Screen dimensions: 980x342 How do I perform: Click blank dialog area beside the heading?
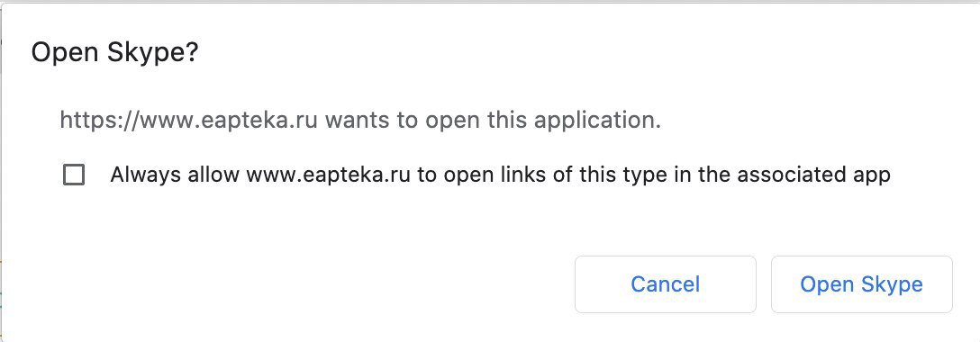click(562, 54)
